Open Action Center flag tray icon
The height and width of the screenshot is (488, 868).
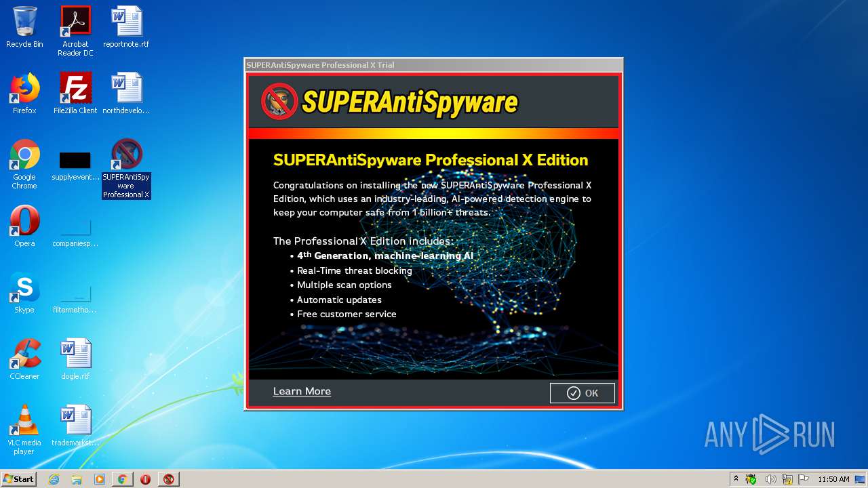tap(804, 479)
